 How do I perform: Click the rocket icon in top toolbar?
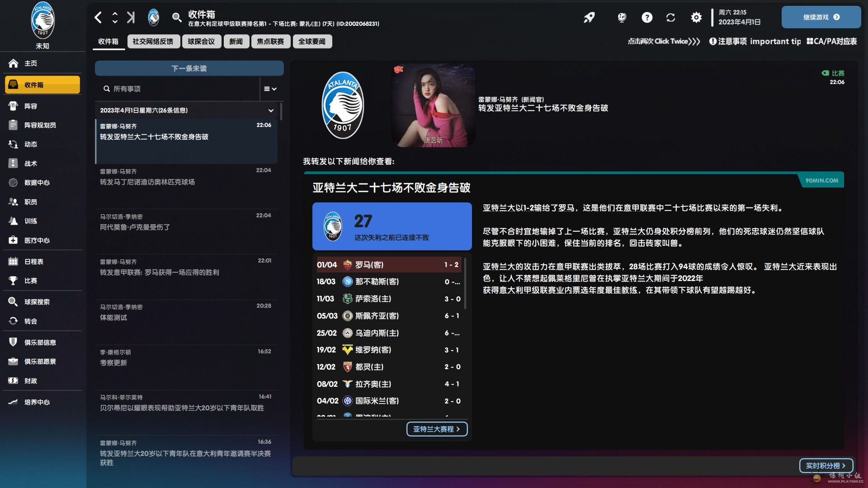coord(589,18)
